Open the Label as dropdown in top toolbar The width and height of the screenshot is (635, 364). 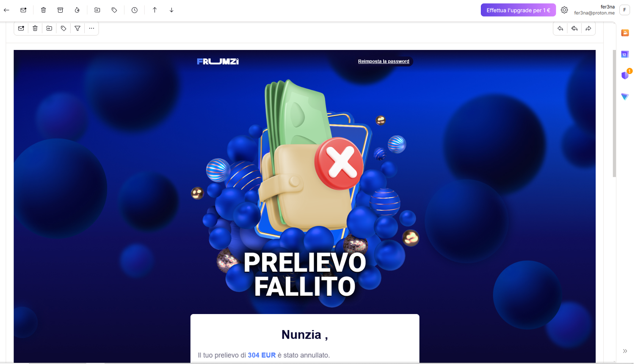click(114, 10)
